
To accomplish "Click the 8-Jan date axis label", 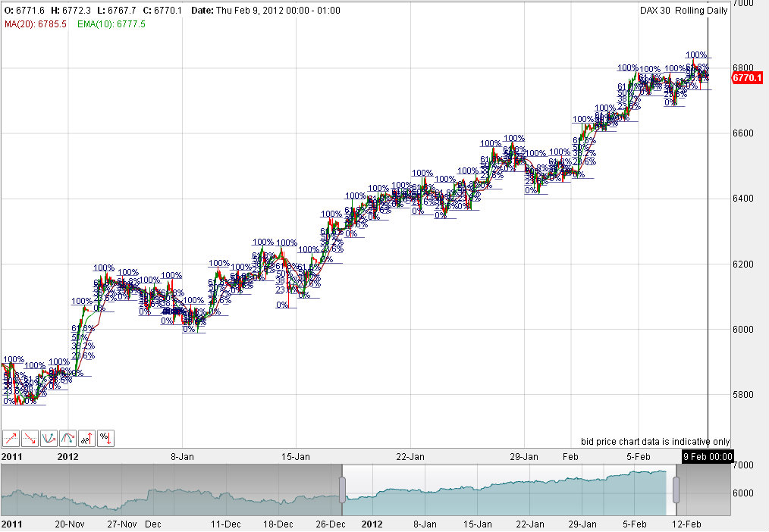I will pyautogui.click(x=182, y=457).
